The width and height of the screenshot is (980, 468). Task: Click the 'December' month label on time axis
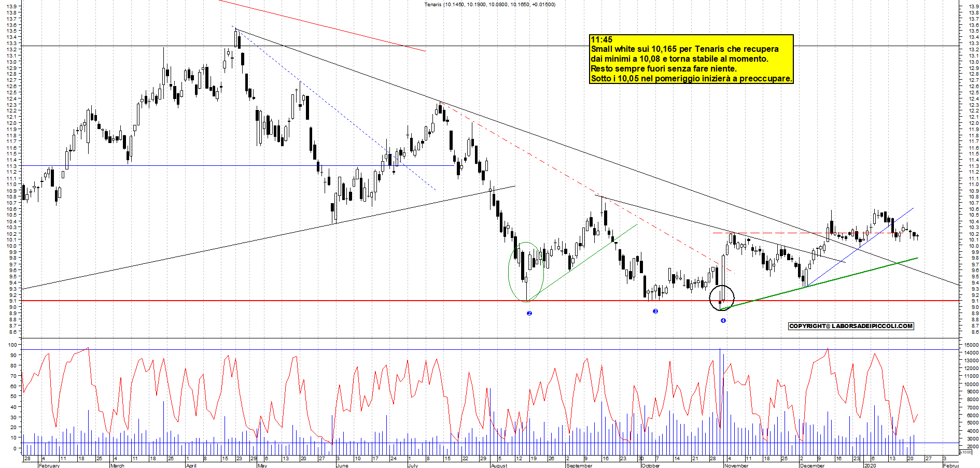[812, 465]
